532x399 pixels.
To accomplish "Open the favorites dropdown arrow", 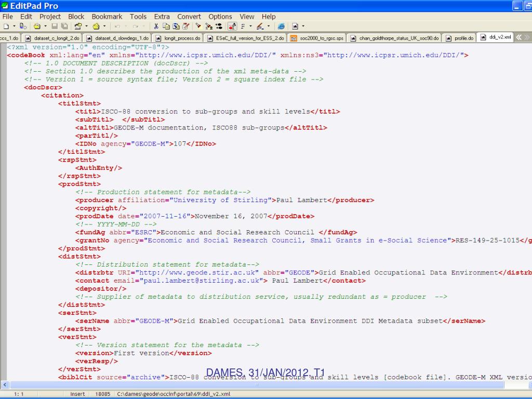I will tap(104, 26).
